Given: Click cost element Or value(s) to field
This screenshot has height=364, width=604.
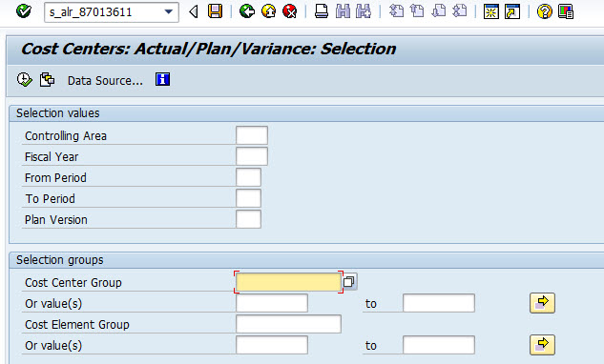Looking at the screenshot, I should point(439,345).
